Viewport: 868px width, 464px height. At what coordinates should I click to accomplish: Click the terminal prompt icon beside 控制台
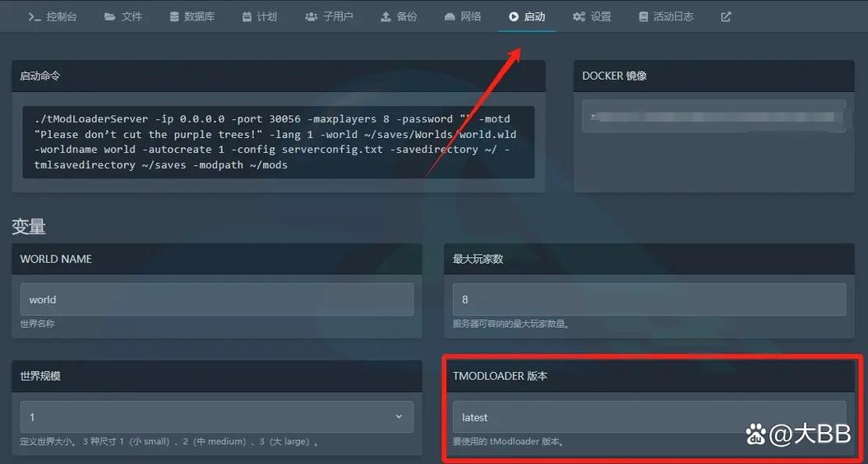tap(35, 16)
